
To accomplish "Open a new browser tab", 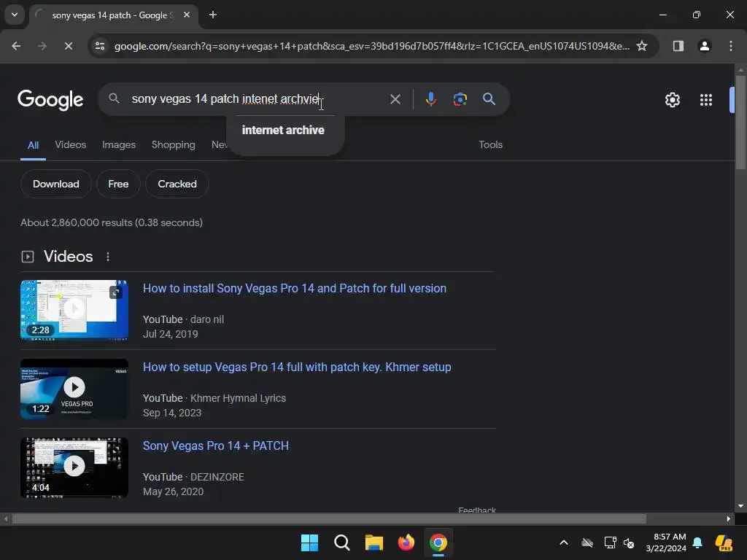I will click(x=213, y=15).
